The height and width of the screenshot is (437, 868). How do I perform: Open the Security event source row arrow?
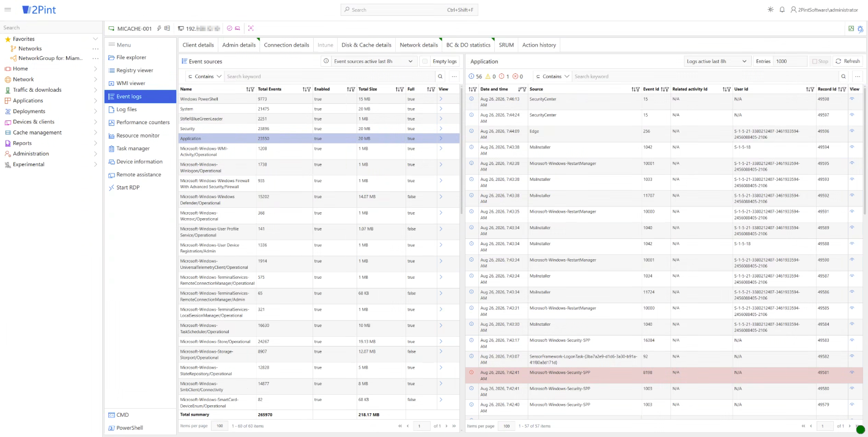441,129
